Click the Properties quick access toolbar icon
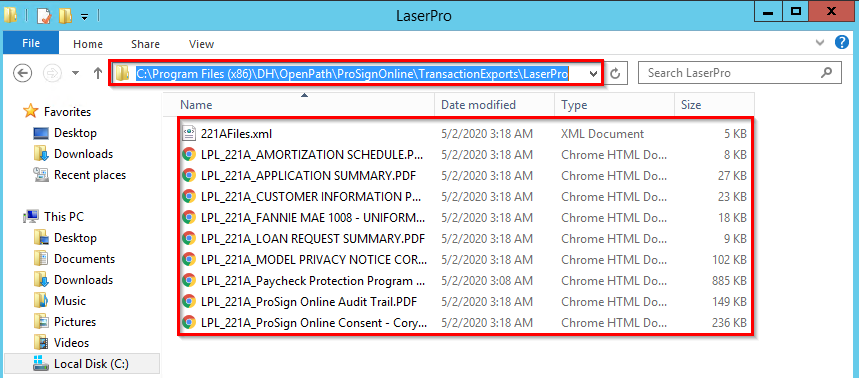The height and width of the screenshot is (378, 859). point(44,15)
